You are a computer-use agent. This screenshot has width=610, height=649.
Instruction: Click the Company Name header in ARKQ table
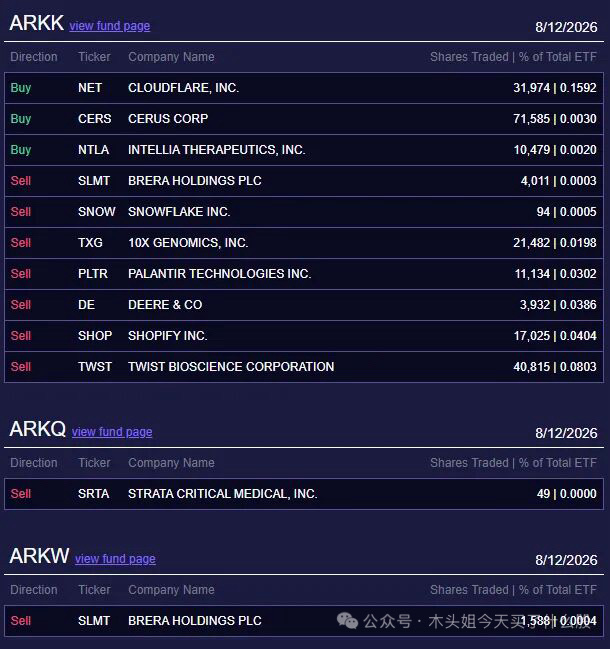(171, 463)
